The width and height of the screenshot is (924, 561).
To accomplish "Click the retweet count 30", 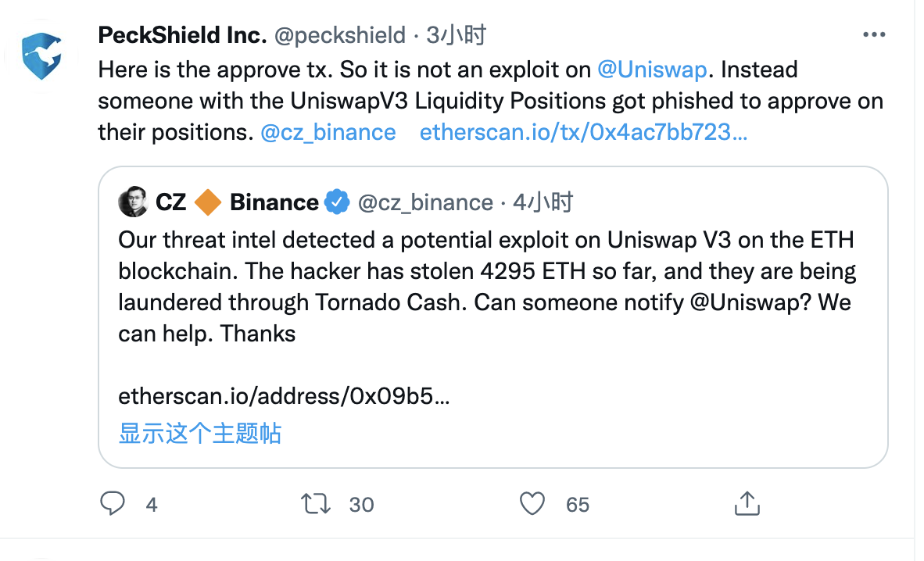I will point(361,505).
